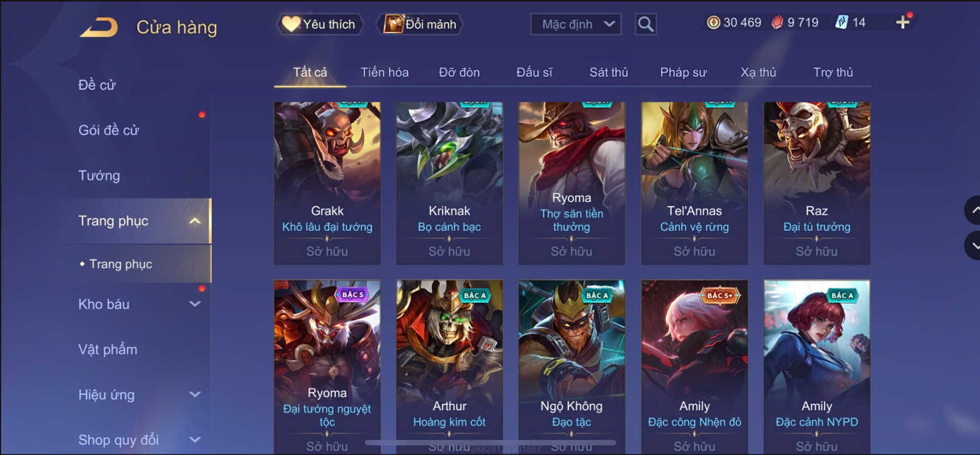Select the Tel'Annas Cảnh vệ rừng skin card
The image size is (980, 455).
point(694,183)
